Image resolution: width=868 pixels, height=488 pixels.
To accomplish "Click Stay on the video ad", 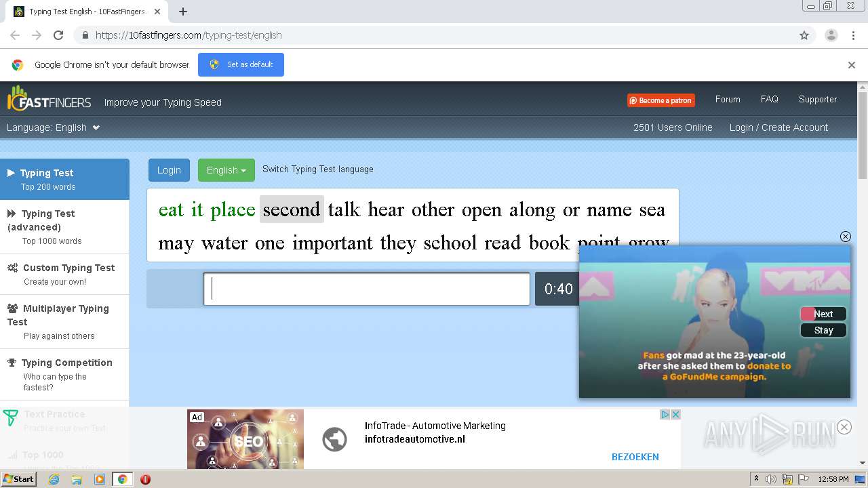I will 823,330.
